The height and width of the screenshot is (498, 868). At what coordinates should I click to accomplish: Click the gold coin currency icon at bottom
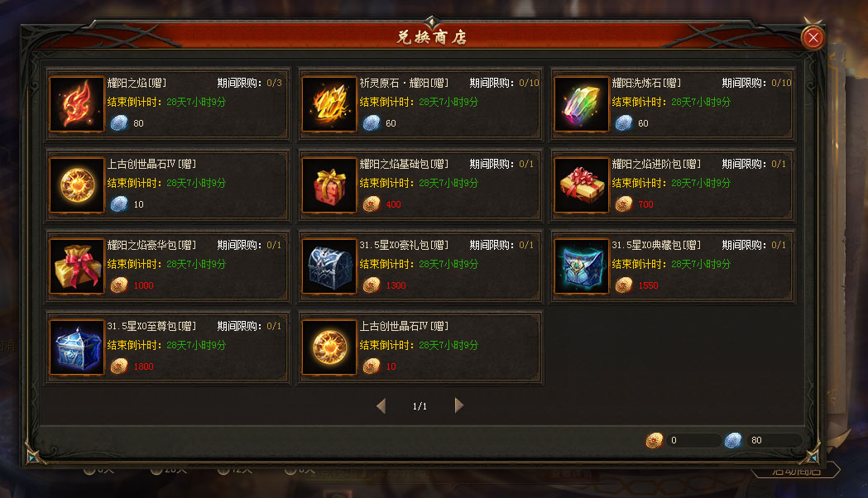coord(655,440)
